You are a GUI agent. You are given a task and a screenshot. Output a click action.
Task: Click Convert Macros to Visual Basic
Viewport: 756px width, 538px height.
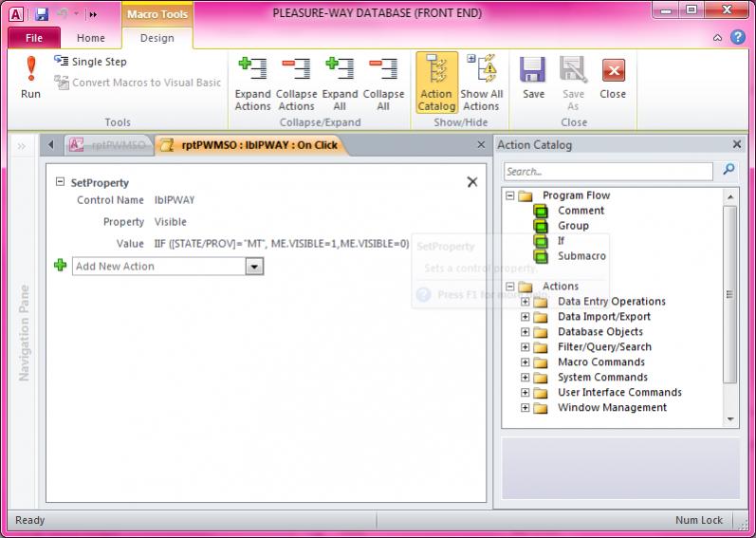[138, 83]
